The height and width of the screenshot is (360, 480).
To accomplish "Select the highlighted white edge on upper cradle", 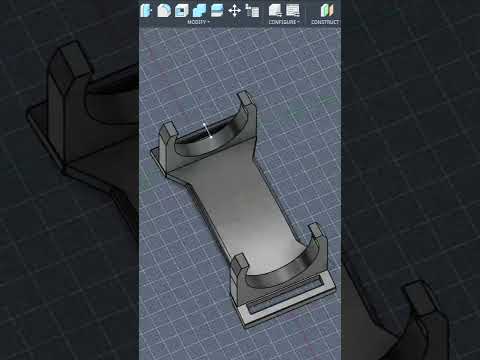I will 208,130.
